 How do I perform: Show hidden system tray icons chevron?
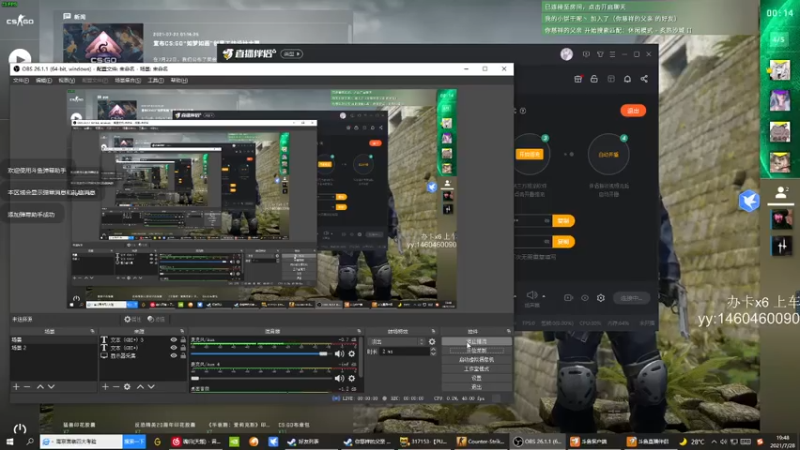point(714,441)
